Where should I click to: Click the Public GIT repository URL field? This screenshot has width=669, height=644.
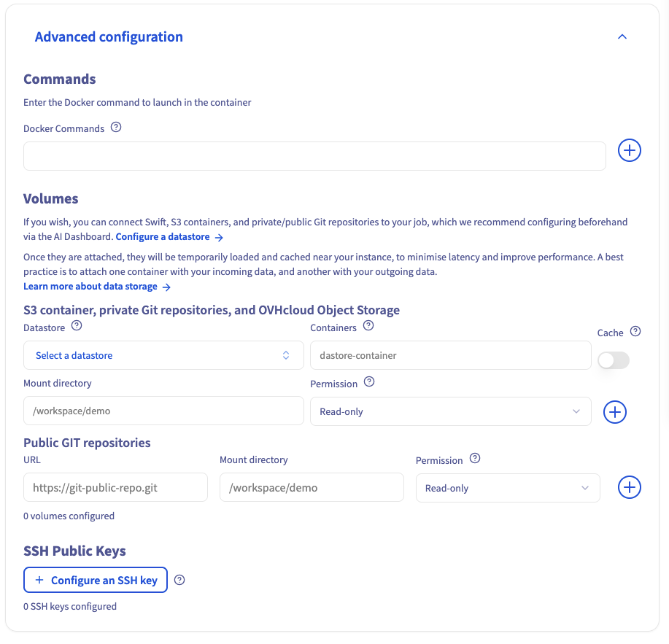pyautogui.click(x=115, y=488)
